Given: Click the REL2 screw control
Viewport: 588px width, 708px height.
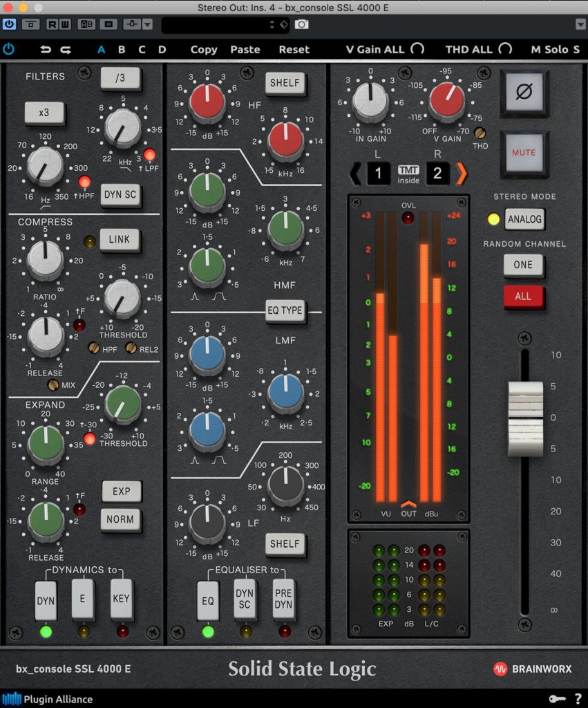Looking at the screenshot, I should pyautogui.click(x=131, y=348).
